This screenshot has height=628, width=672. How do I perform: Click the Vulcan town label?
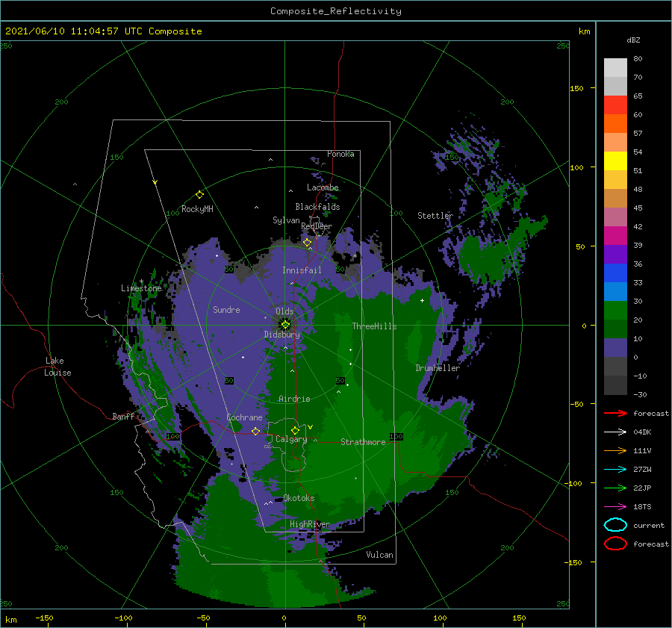point(380,555)
